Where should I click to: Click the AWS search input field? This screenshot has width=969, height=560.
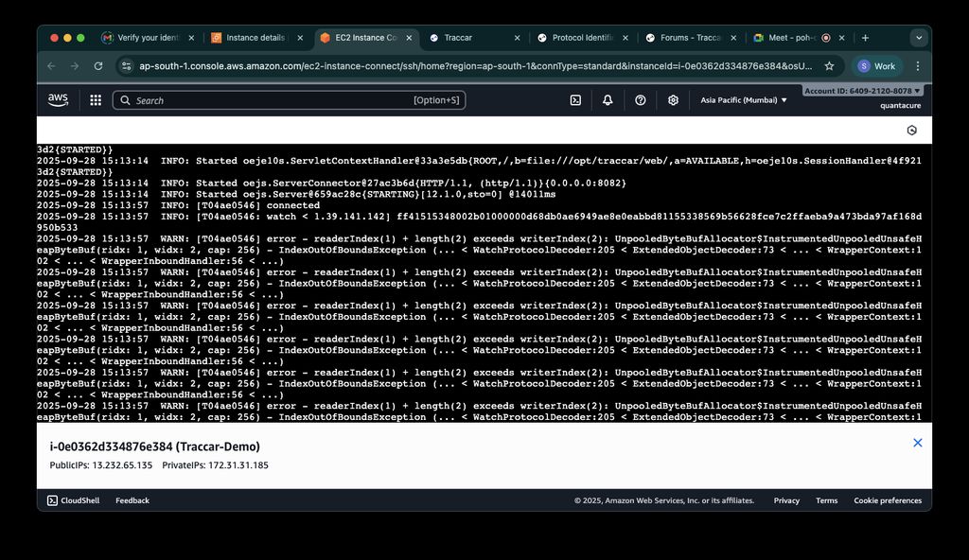pyautogui.click(x=274, y=100)
